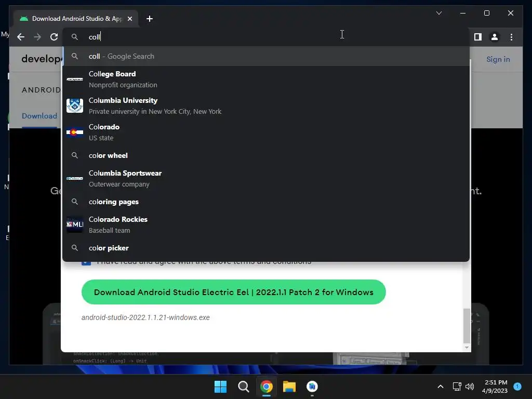Viewport: 532px width, 399px height.
Task: Open the Android Studio icon in taskbar
Action: [x=312, y=387]
